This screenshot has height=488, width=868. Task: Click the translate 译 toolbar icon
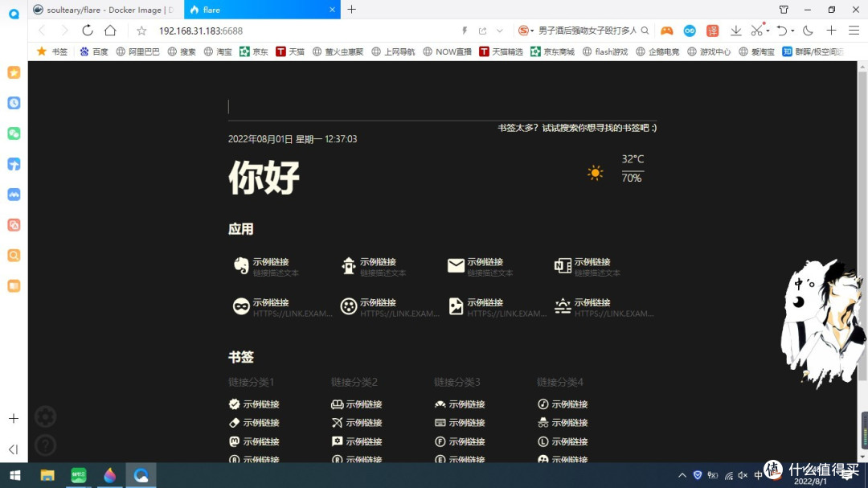[712, 31]
